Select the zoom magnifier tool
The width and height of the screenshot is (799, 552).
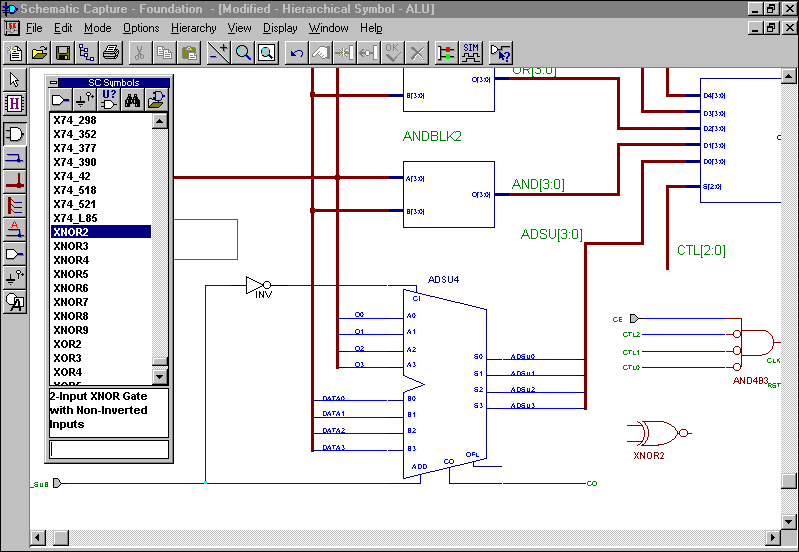click(243, 53)
